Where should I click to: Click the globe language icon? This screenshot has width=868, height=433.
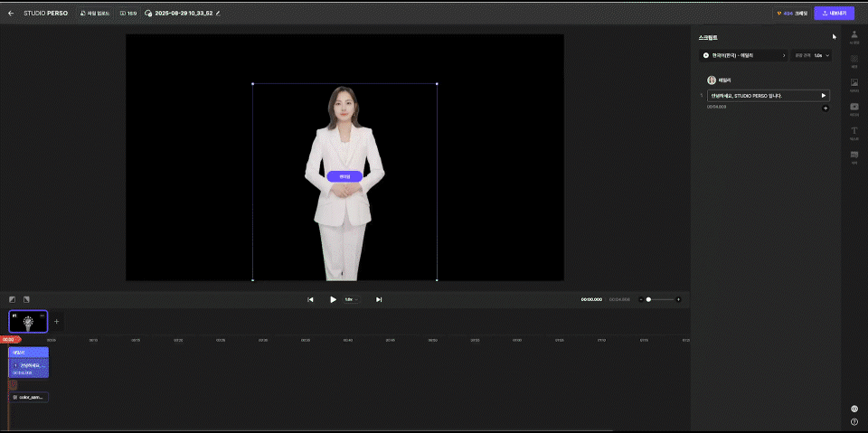click(854, 409)
